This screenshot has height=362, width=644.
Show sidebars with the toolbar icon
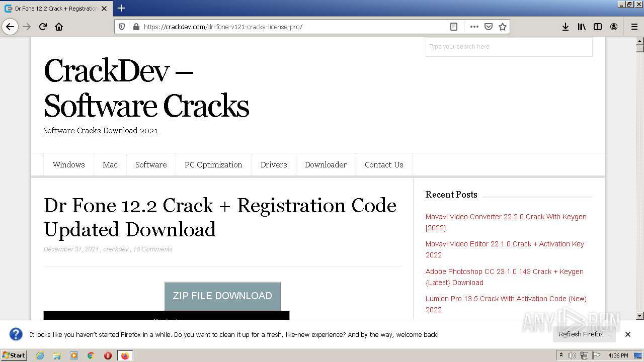[x=598, y=27]
